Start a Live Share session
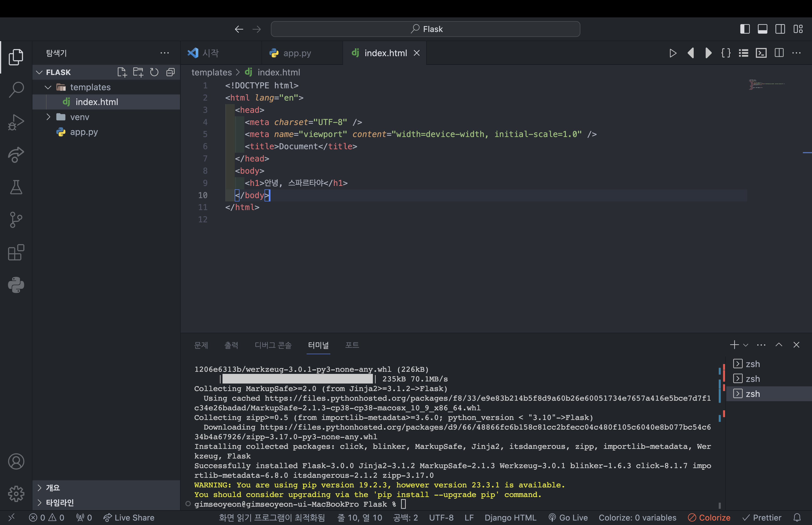Viewport: 812px width, 525px height. pyautogui.click(x=129, y=517)
